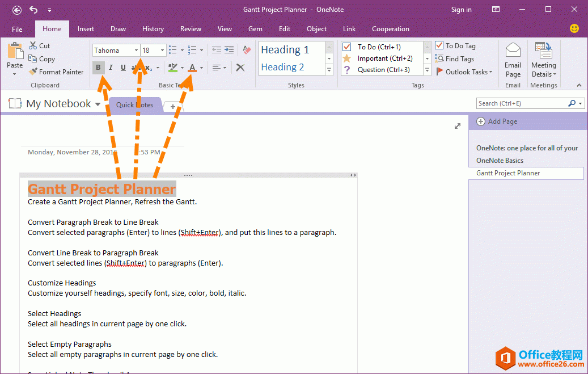
Task: Click Add Page in the page list
Action: coord(497,121)
